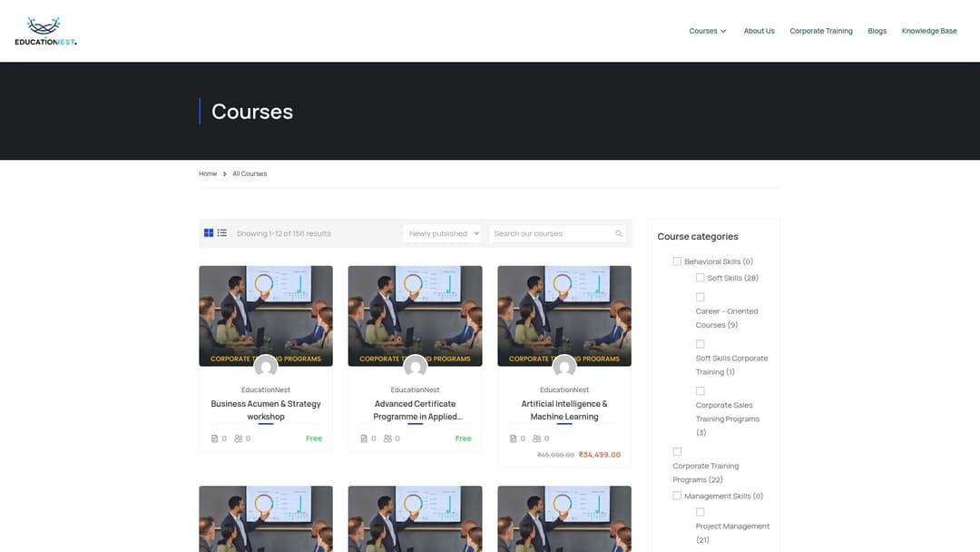The height and width of the screenshot is (552, 980).
Task: Switch to grid view layout
Action: [x=209, y=233]
